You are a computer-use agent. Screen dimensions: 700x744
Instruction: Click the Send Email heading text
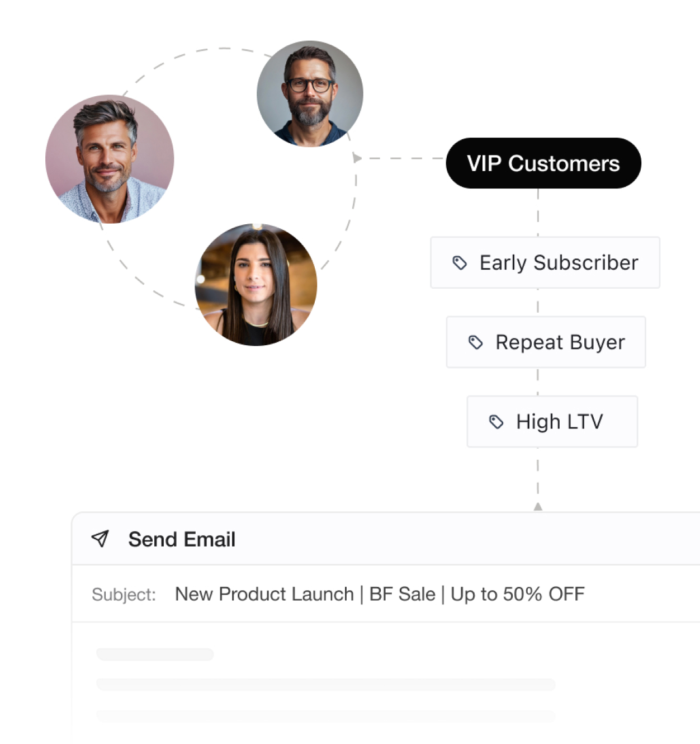tap(182, 539)
